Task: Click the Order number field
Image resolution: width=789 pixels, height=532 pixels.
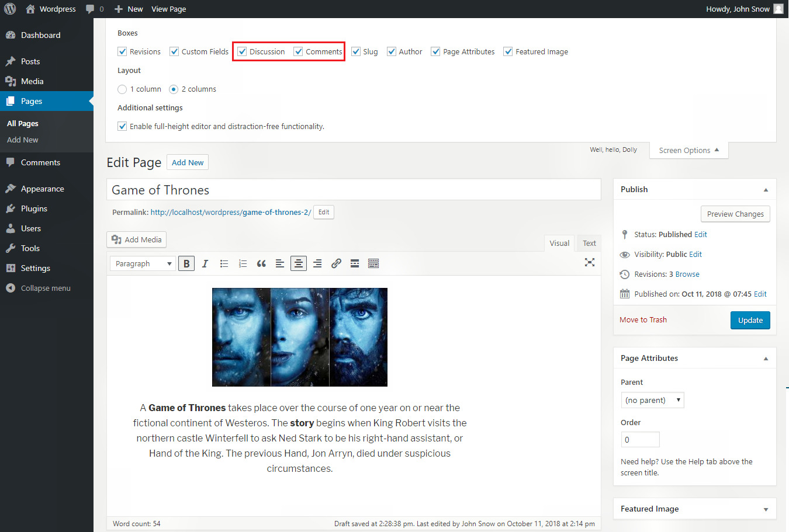Action: tap(641, 440)
